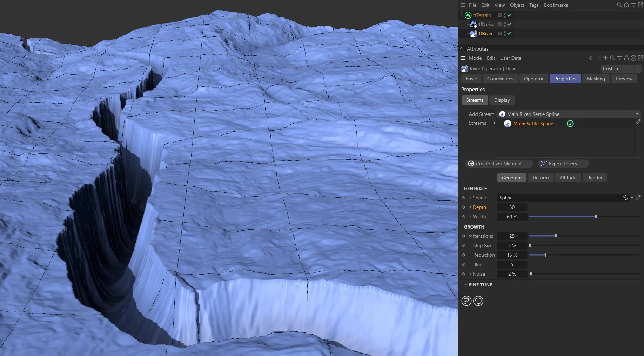644x356 pixels.
Task: Toggle the visibility dots of tfNoise
Action: point(504,24)
